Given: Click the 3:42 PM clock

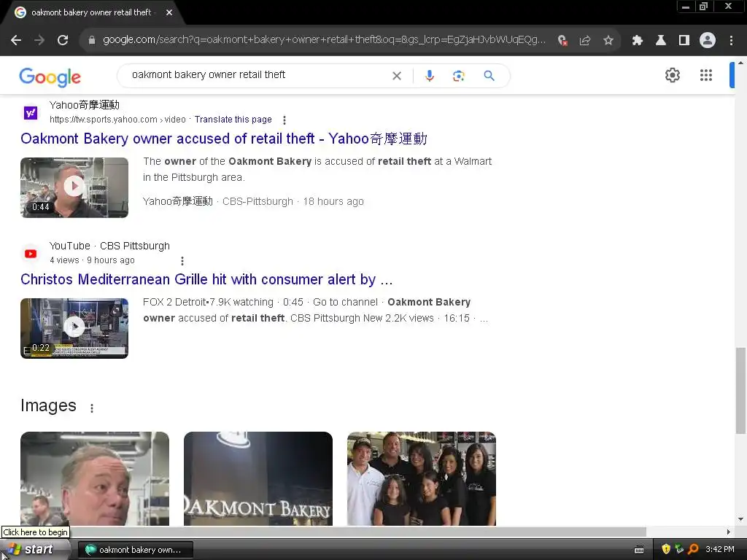Looking at the screenshot, I should coord(720,549).
